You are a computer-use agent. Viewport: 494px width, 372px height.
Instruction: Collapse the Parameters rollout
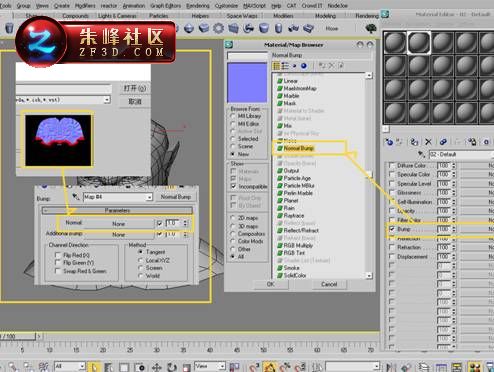(117, 210)
